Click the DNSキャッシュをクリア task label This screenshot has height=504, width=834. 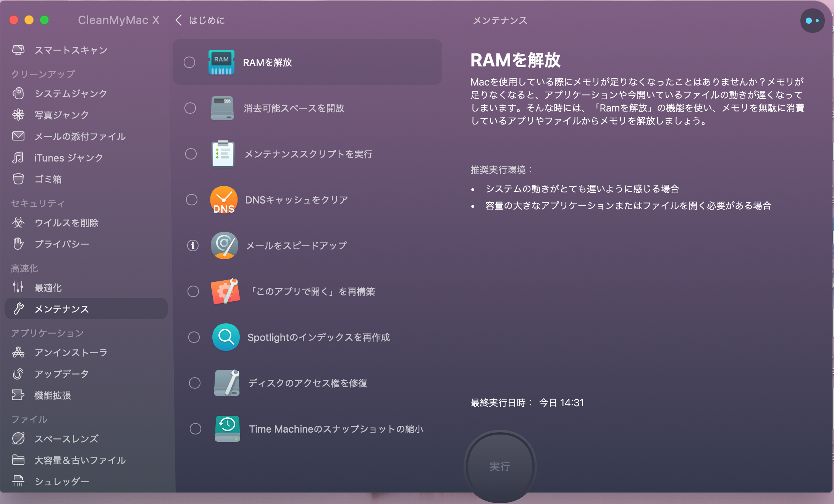click(297, 200)
